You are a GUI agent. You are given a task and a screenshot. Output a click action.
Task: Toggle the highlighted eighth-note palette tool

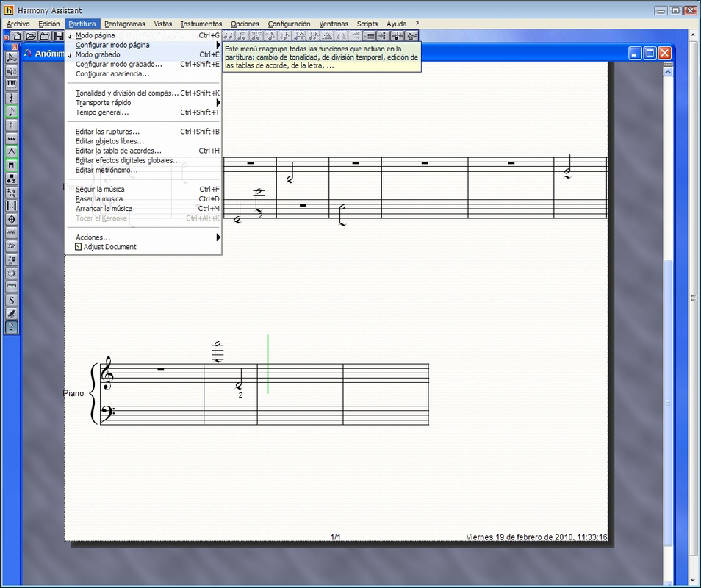coord(12,111)
